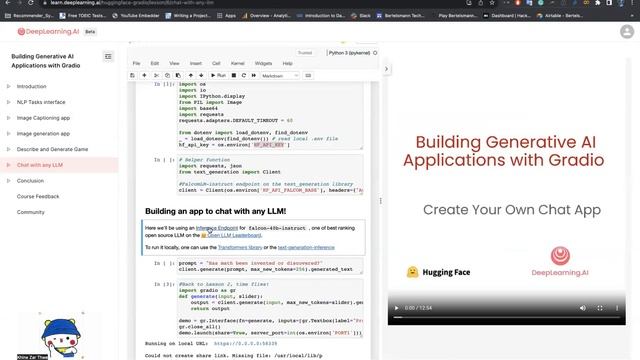Open the notebook File menu
640x360 pixels.
136,63
